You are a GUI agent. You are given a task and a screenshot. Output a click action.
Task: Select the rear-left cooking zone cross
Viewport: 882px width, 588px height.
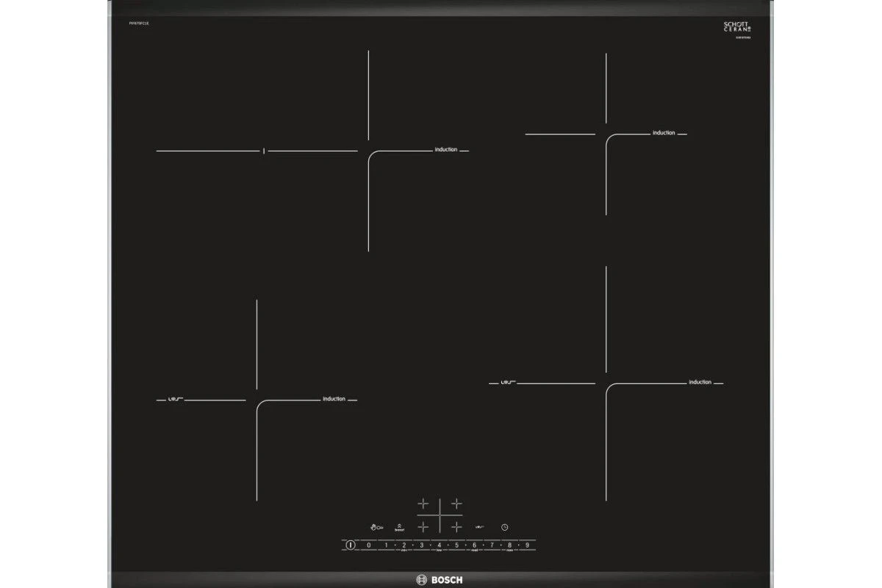pyautogui.click(x=423, y=503)
